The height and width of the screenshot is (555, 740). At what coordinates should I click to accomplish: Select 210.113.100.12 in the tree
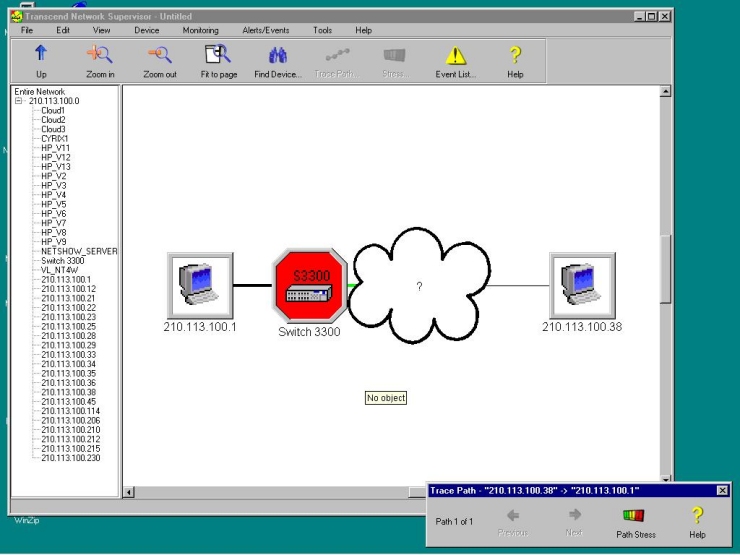pos(68,289)
